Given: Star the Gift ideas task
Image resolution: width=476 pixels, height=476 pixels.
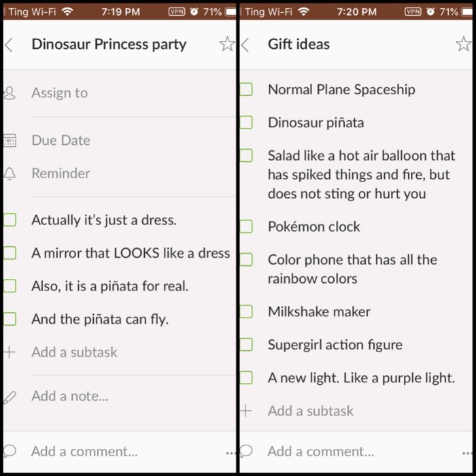Looking at the screenshot, I should 464,44.
